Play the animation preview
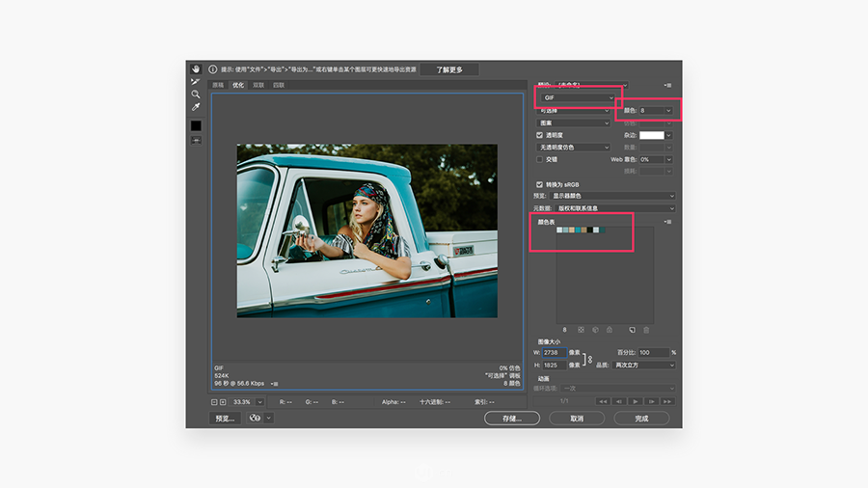This screenshot has width=868, height=488. pos(636,401)
